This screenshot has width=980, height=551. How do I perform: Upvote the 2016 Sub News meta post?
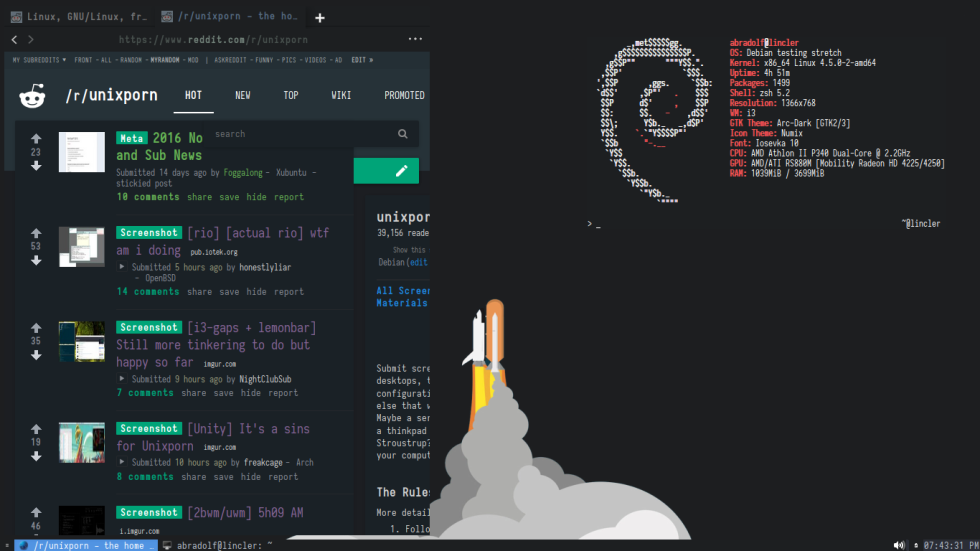(x=36, y=139)
